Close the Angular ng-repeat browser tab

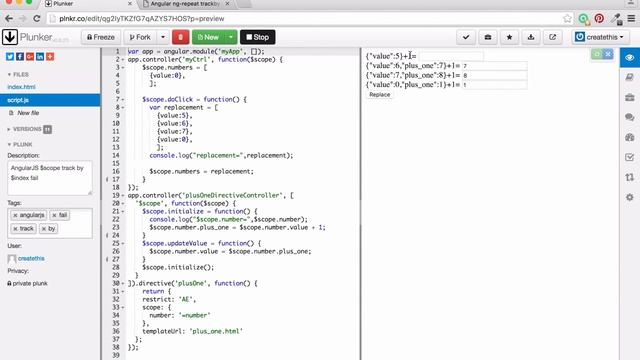227,4
